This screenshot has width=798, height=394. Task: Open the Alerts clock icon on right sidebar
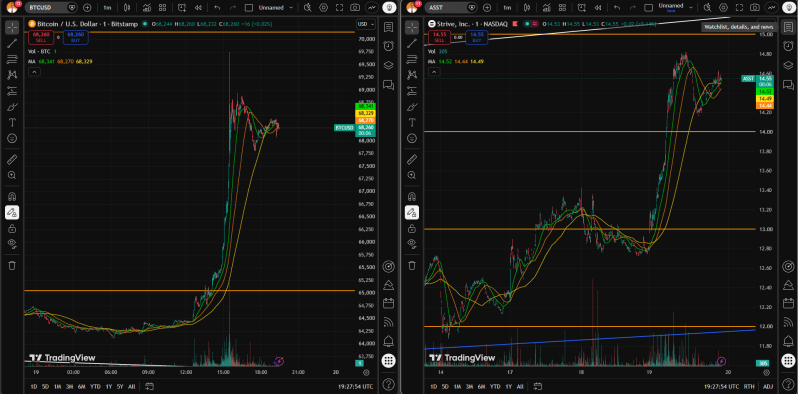click(x=787, y=46)
